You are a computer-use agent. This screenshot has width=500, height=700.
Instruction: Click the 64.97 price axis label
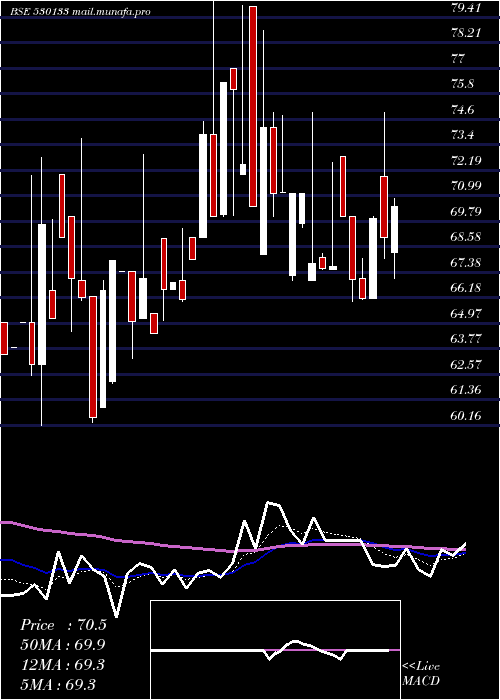[x=466, y=313]
